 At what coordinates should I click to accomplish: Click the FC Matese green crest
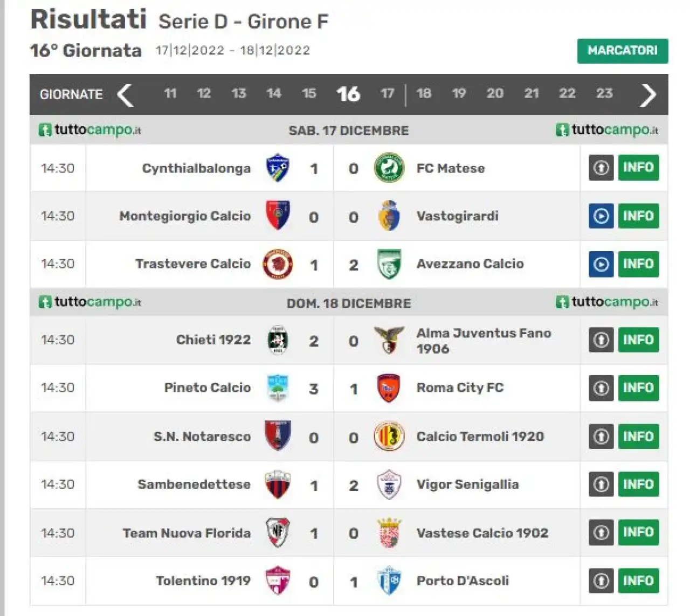[x=389, y=168]
